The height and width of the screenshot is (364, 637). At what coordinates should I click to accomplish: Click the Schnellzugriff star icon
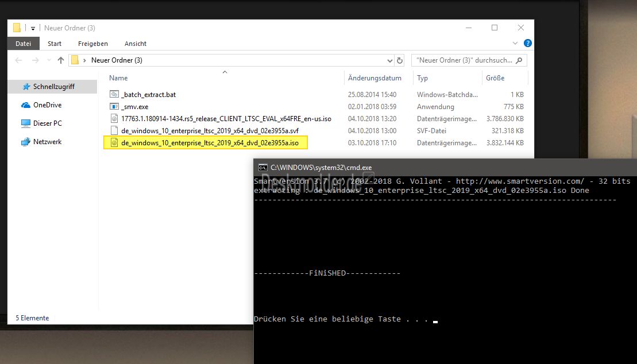[x=26, y=87]
